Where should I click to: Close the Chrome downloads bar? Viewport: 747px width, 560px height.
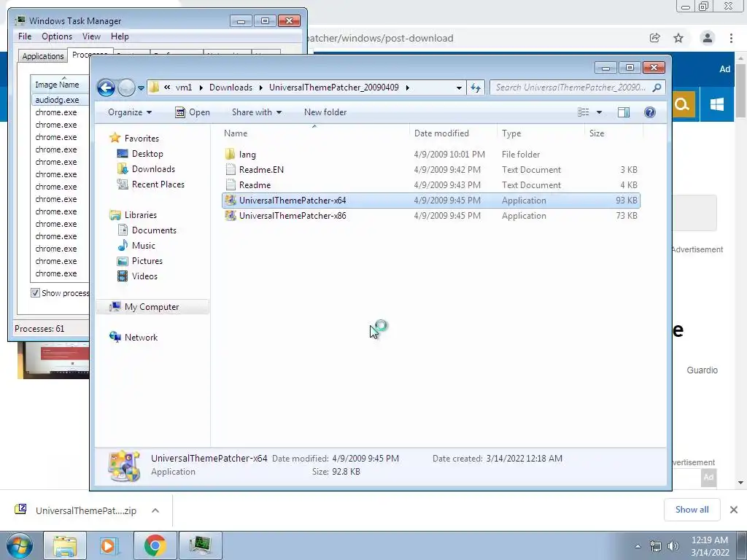click(x=734, y=510)
